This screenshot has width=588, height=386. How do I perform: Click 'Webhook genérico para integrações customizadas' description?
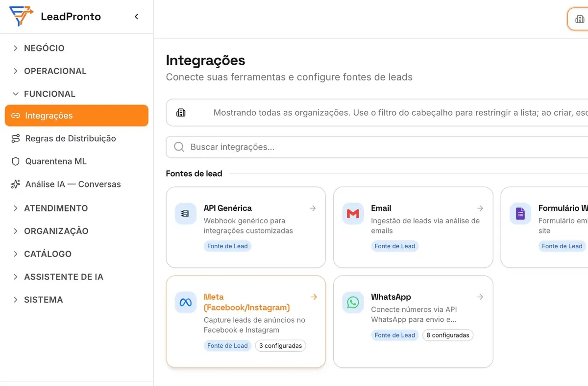(248, 226)
